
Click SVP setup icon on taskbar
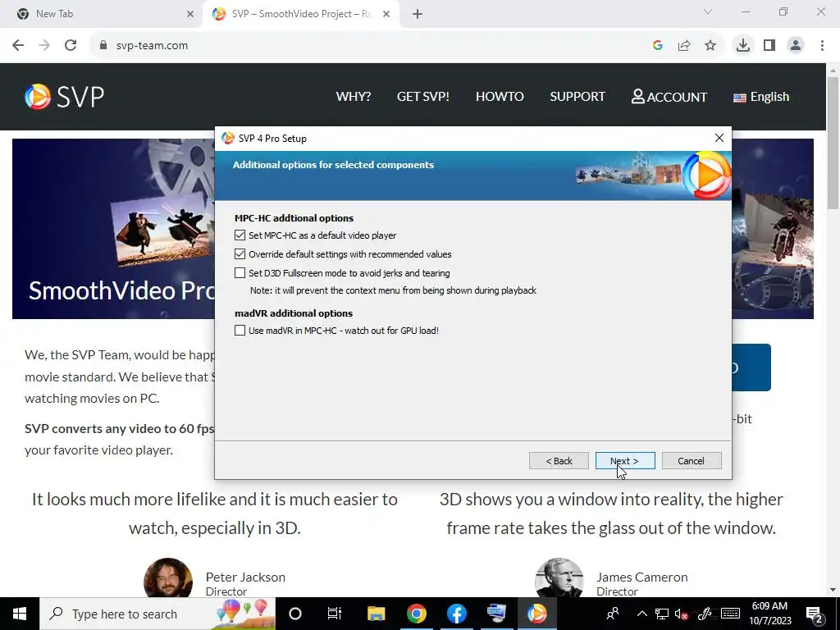click(x=536, y=614)
